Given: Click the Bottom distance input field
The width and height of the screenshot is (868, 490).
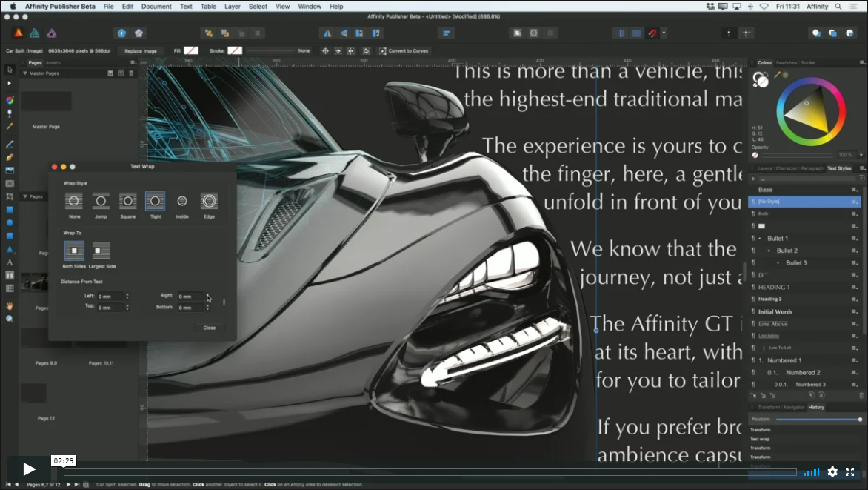Looking at the screenshot, I should point(191,308).
